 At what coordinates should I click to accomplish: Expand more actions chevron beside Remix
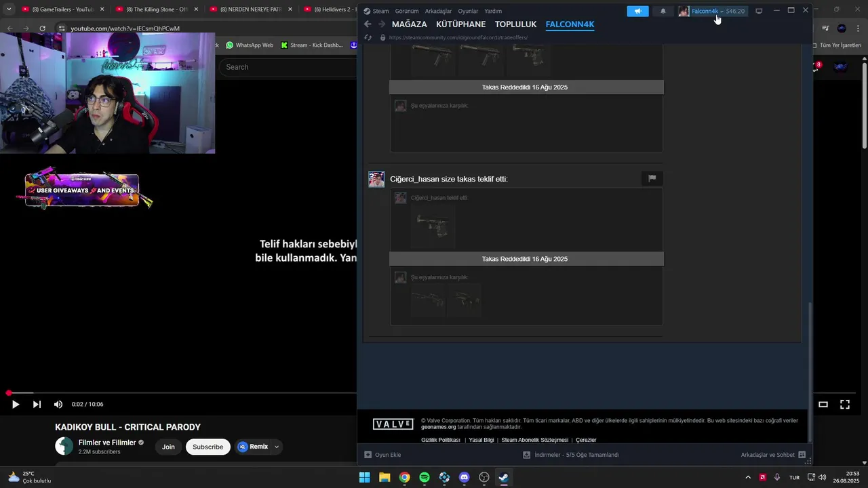pos(277,447)
